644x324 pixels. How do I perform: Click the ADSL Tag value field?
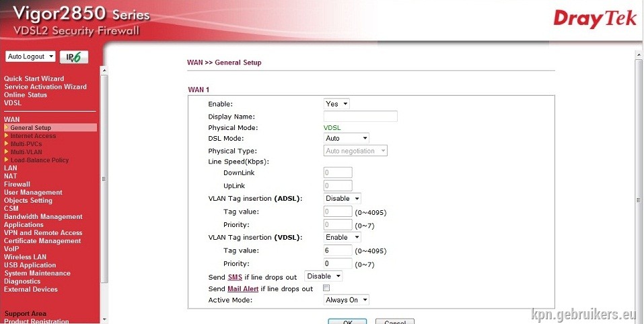point(338,212)
